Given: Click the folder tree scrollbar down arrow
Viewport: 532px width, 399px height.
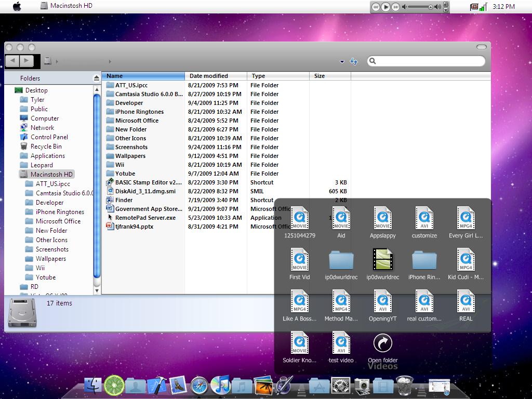Looking at the screenshot, I should (x=97, y=290).
